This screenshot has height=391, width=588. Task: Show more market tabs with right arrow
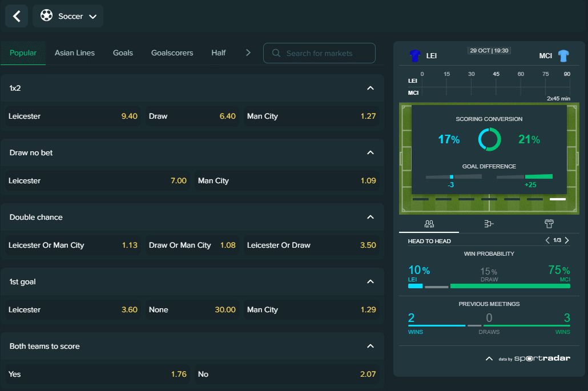[248, 53]
